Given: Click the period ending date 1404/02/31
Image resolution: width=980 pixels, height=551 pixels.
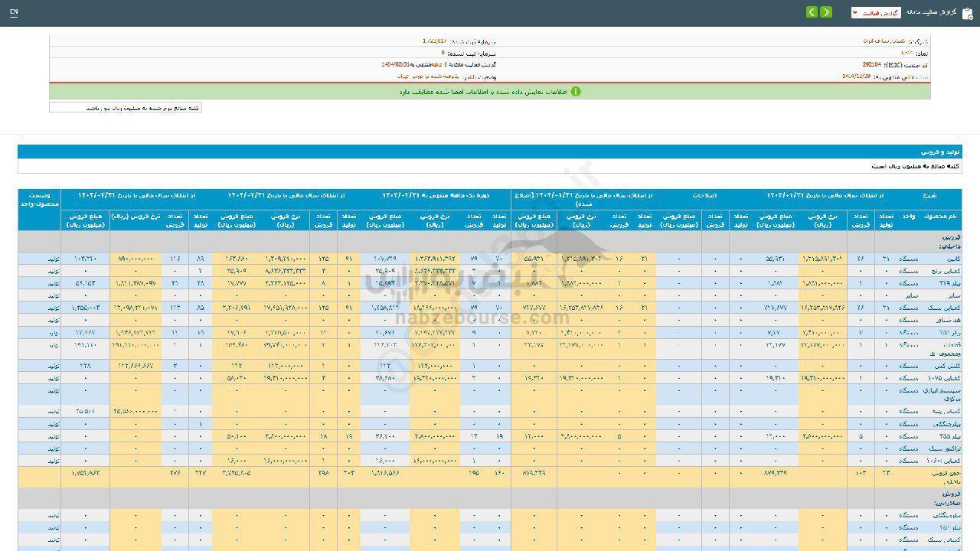Looking at the screenshot, I should pos(397,66).
